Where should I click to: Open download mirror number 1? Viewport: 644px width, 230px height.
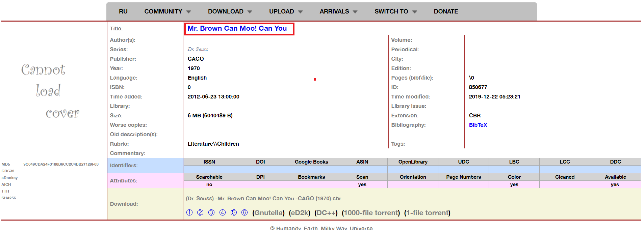tap(189, 212)
